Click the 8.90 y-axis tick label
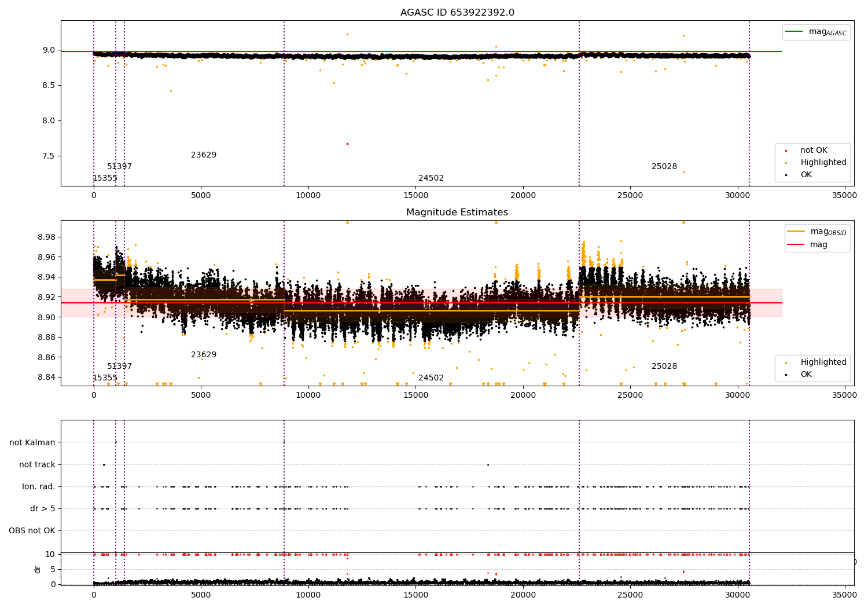 coord(46,317)
